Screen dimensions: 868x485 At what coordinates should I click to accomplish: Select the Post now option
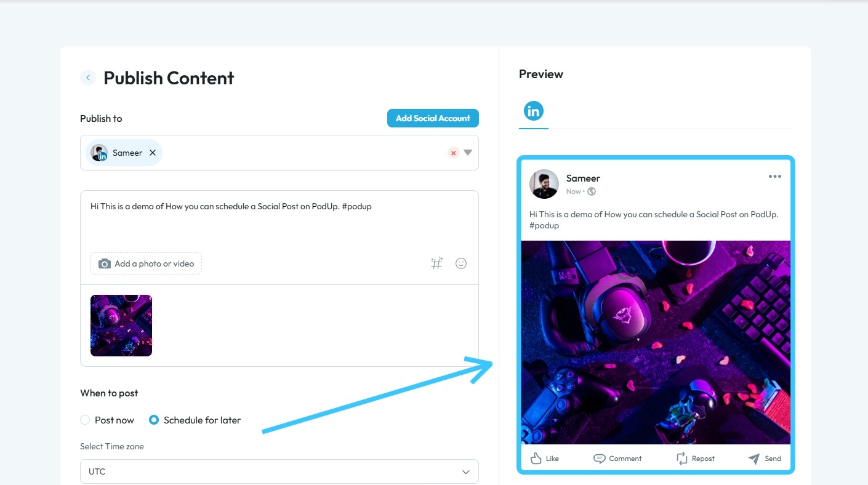86,420
